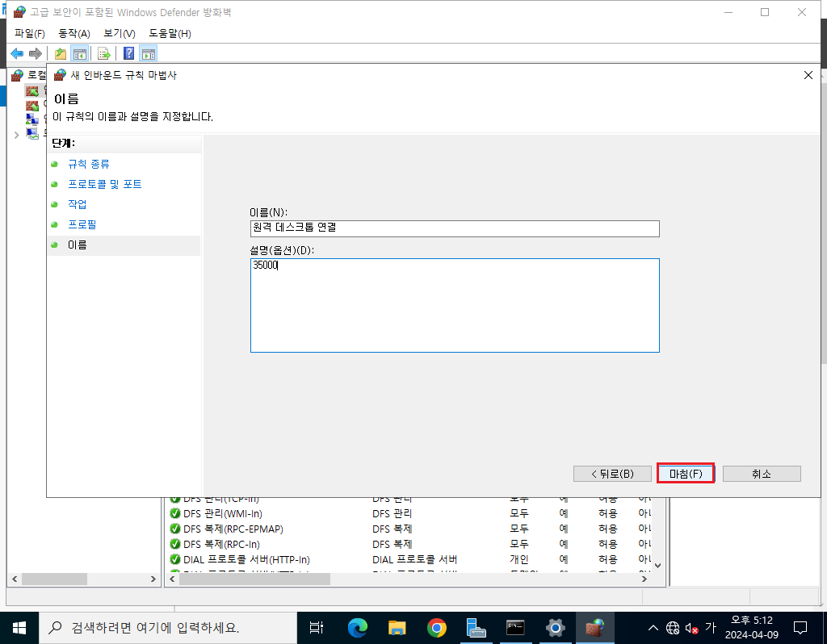Open the Settings gear taskbar icon
Viewport: 827px width, 644px height.
pos(555,628)
